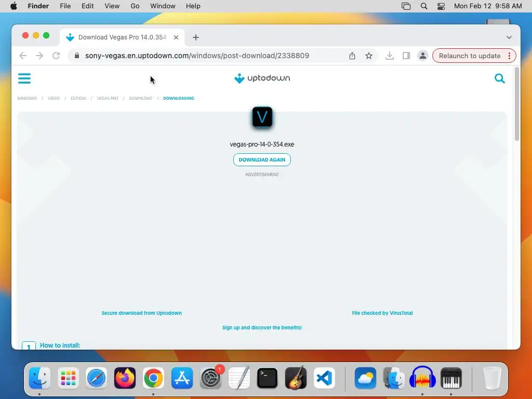Open the Trash in the Dock
This screenshot has height=399, width=532.
pos(492,378)
